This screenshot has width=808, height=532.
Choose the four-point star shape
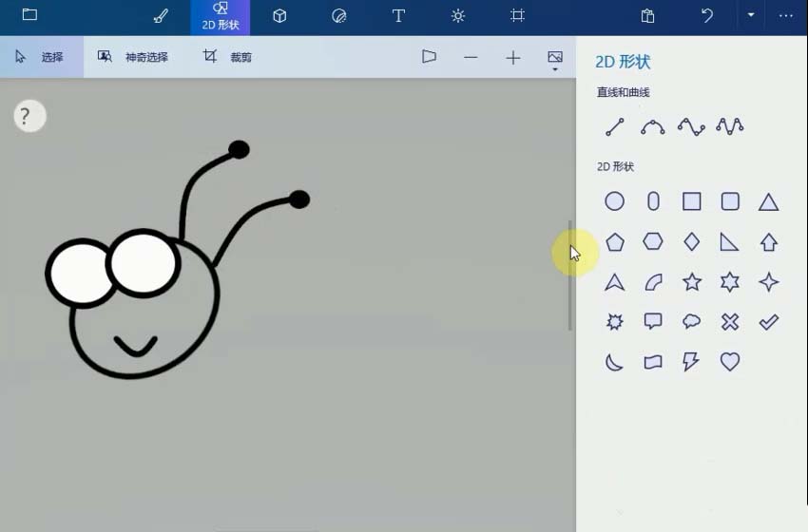click(x=769, y=282)
